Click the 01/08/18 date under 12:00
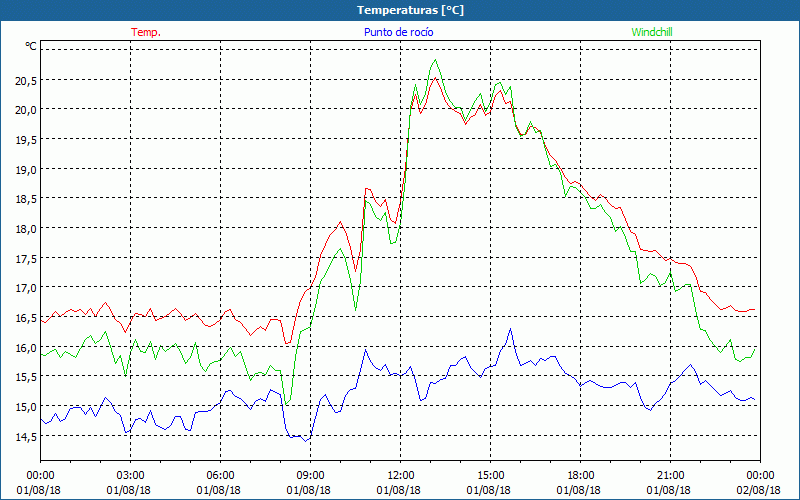The image size is (800, 500). tap(399, 490)
